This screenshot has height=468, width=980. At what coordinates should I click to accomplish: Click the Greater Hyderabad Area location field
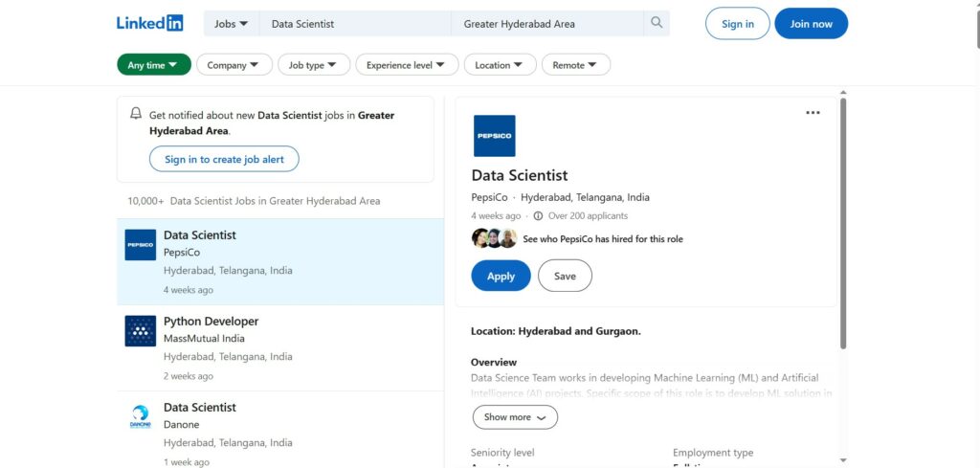click(x=546, y=24)
